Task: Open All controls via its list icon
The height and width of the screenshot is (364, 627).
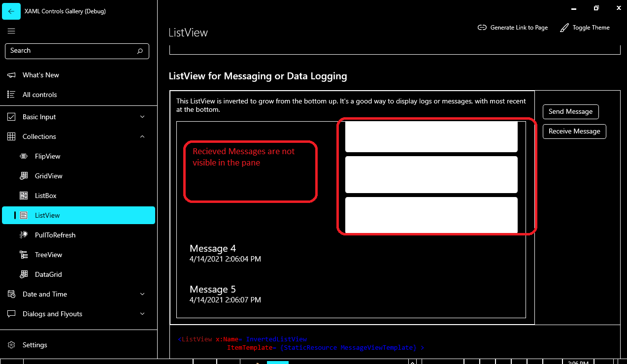Action: [x=11, y=95]
